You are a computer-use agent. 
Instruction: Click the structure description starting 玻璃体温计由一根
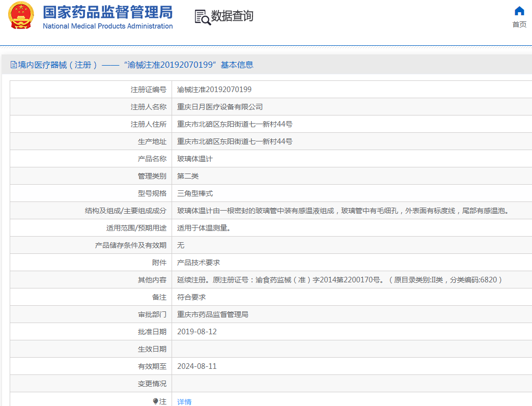coord(343,211)
